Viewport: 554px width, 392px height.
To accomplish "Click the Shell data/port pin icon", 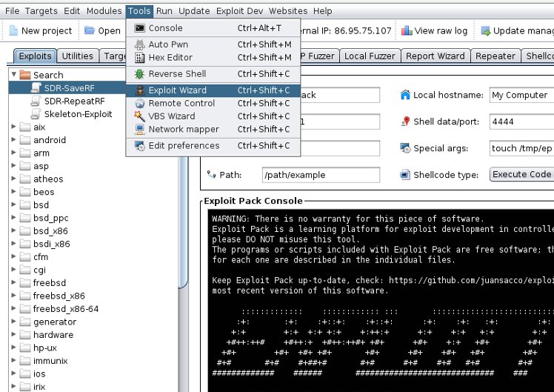I will pos(406,122).
